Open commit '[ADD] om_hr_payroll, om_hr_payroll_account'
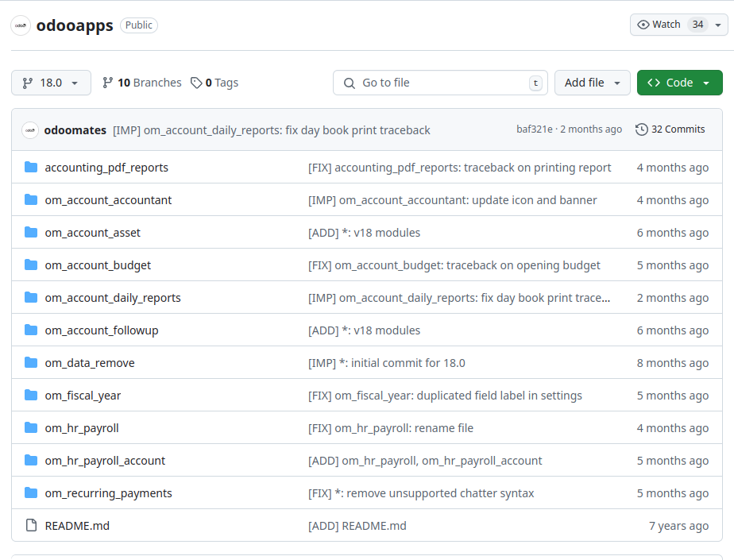The image size is (734, 560). (x=425, y=460)
